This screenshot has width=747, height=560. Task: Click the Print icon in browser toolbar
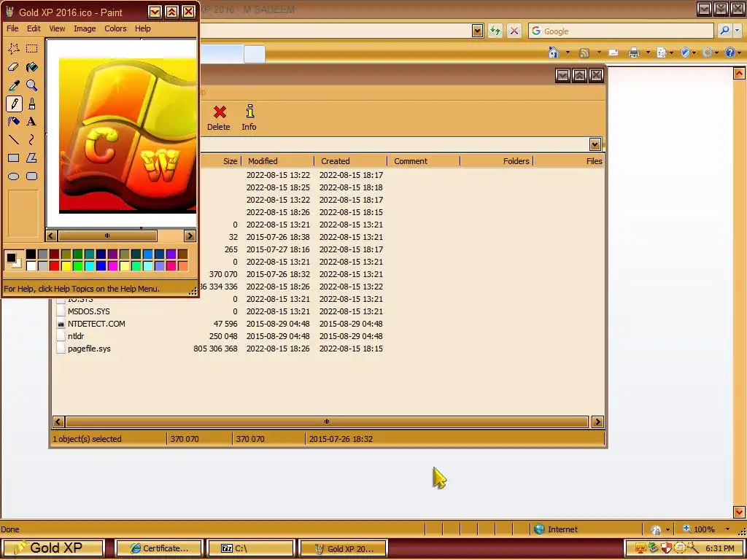coord(634,52)
